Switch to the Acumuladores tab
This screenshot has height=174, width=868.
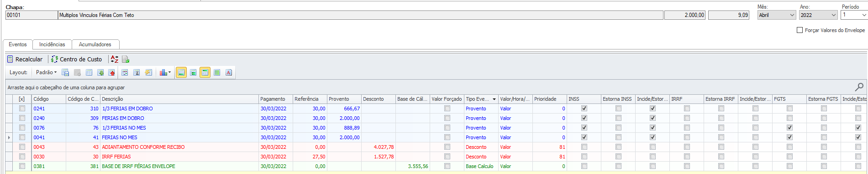pyautogui.click(x=95, y=44)
